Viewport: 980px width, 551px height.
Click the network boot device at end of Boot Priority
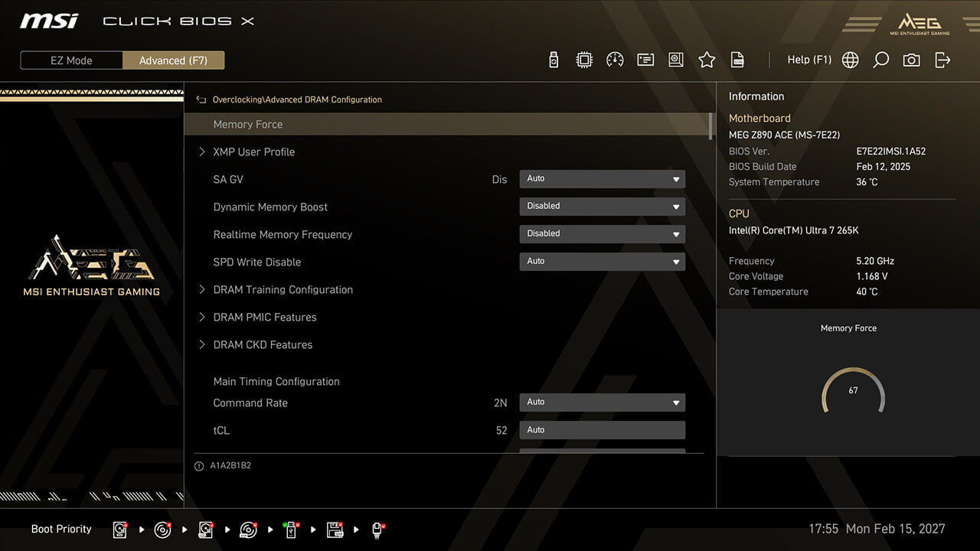[378, 530]
